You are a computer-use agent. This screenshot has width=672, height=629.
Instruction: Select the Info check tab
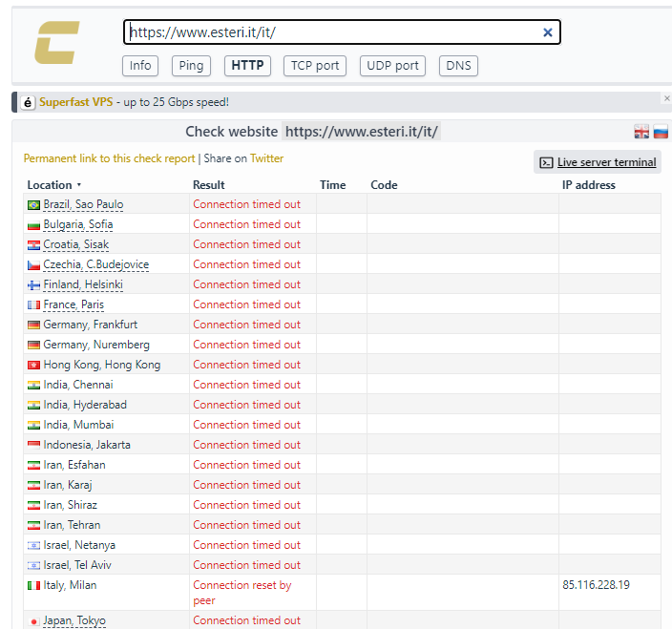coord(140,66)
